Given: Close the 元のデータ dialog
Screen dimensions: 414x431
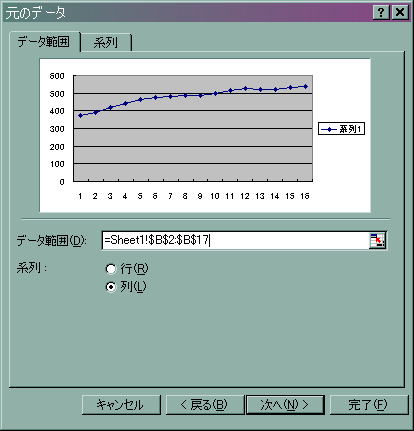Looking at the screenshot, I should click(x=399, y=13).
